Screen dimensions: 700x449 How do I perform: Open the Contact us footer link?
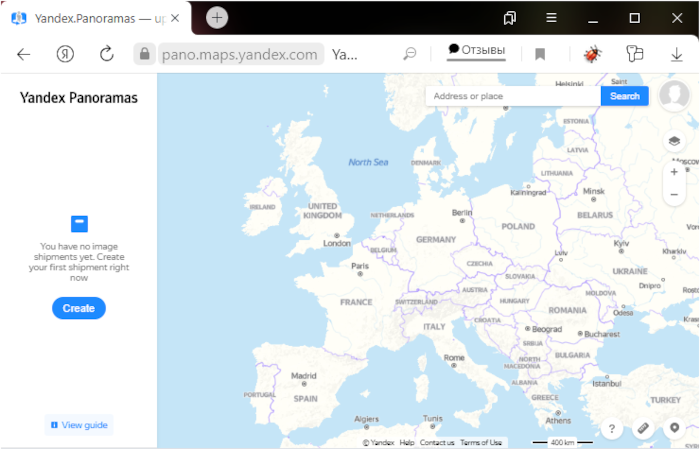(x=437, y=442)
